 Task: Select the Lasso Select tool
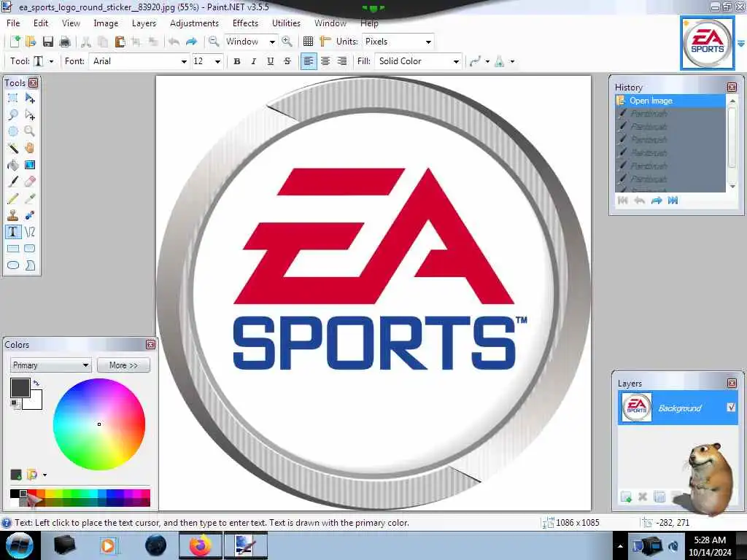pyautogui.click(x=13, y=114)
